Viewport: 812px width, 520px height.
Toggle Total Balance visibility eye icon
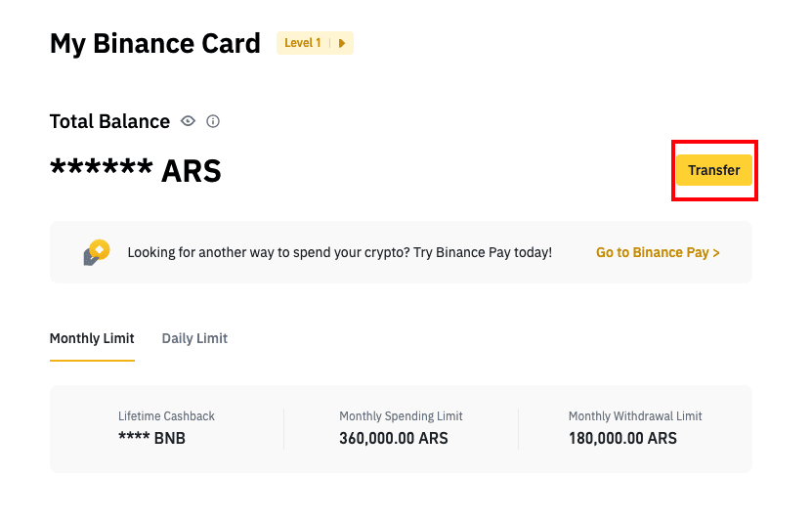[x=188, y=121]
